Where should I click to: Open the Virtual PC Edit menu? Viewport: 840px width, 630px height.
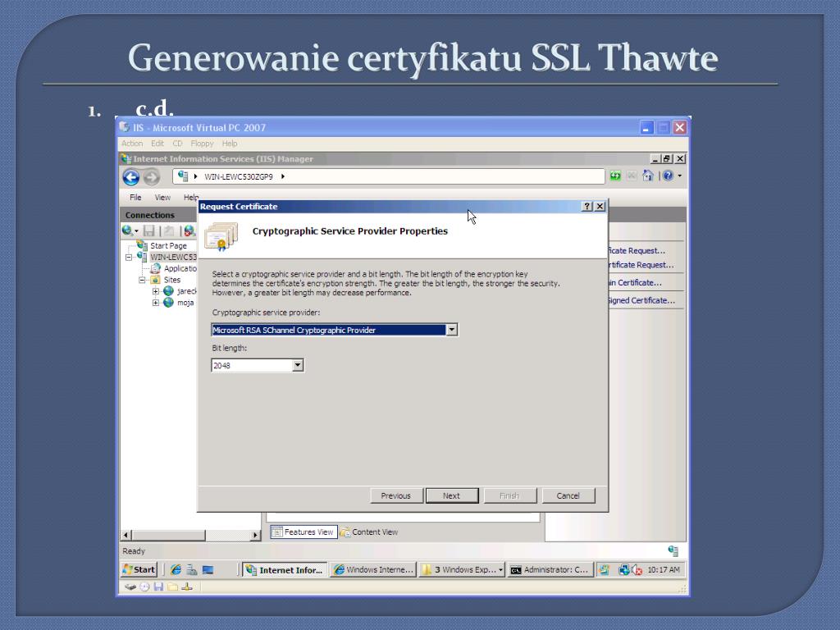[x=157, y=144]
